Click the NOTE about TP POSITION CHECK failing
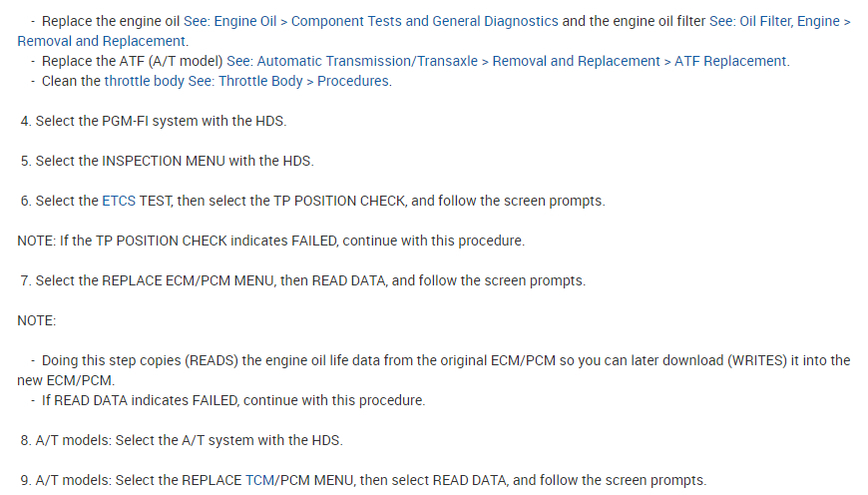This screenshot has width=868, height=495. (x=270, y=241)
